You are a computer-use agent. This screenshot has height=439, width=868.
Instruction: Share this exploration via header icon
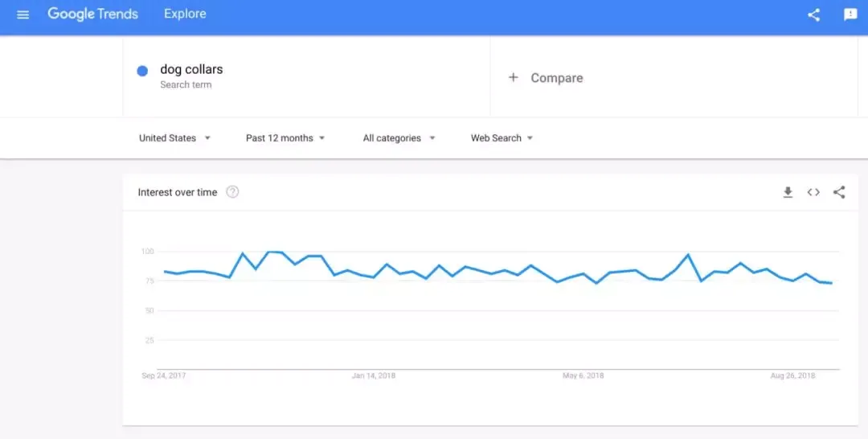click(813, 15)
